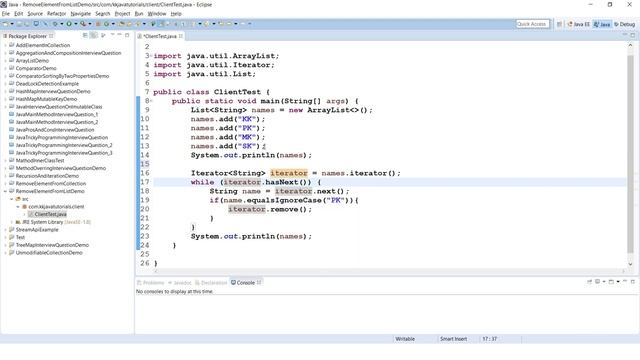
Task: Minimize the editor area
Action: point(624,35)
